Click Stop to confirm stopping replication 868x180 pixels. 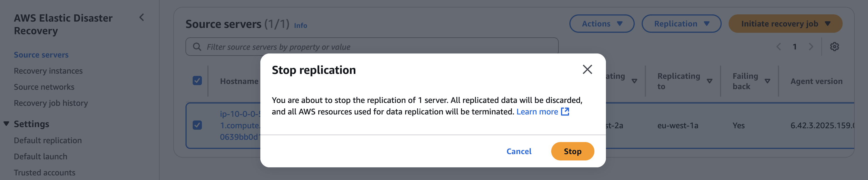coord(572,152)
